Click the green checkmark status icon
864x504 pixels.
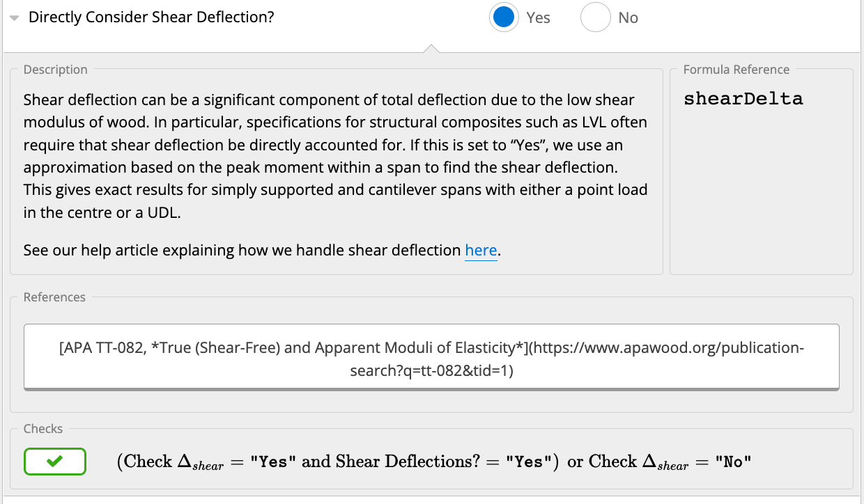click(x=55, y=462)
